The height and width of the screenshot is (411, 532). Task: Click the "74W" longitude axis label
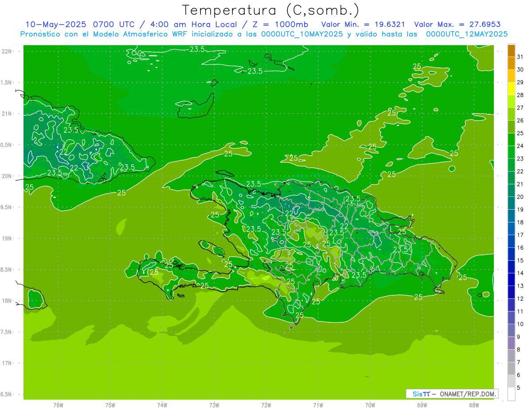point(162,405)
